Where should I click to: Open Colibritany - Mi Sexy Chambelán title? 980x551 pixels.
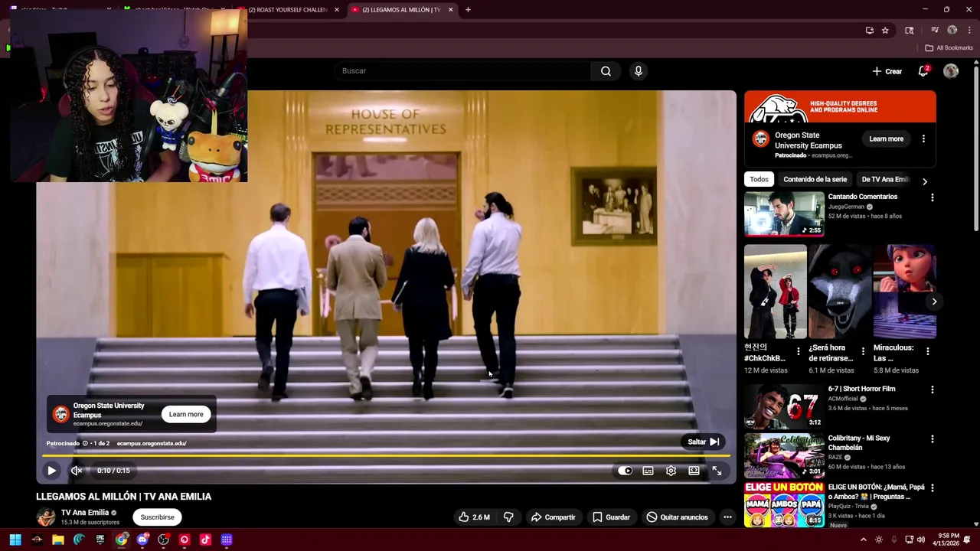point(858,442)
